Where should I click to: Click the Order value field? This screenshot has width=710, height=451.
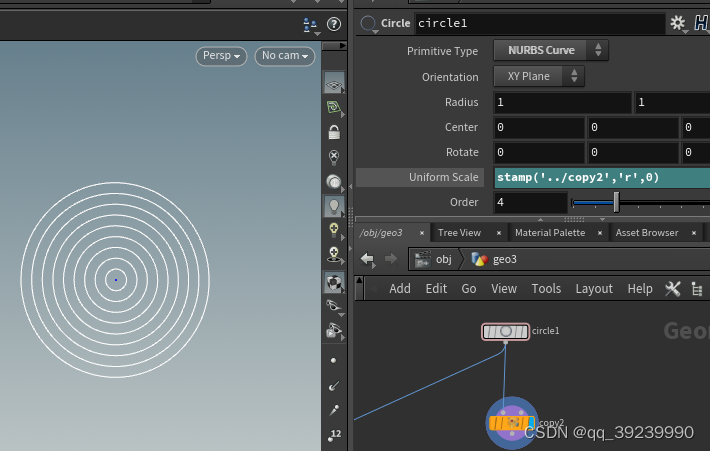530,202
